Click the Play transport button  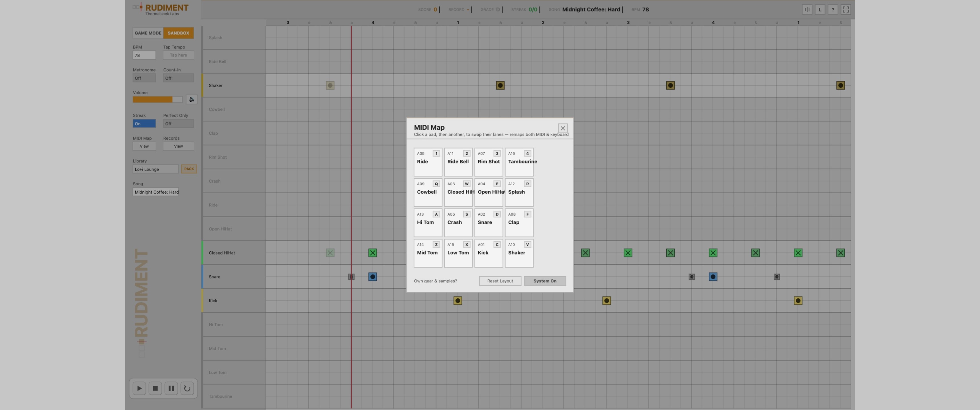tap(139, 388)
